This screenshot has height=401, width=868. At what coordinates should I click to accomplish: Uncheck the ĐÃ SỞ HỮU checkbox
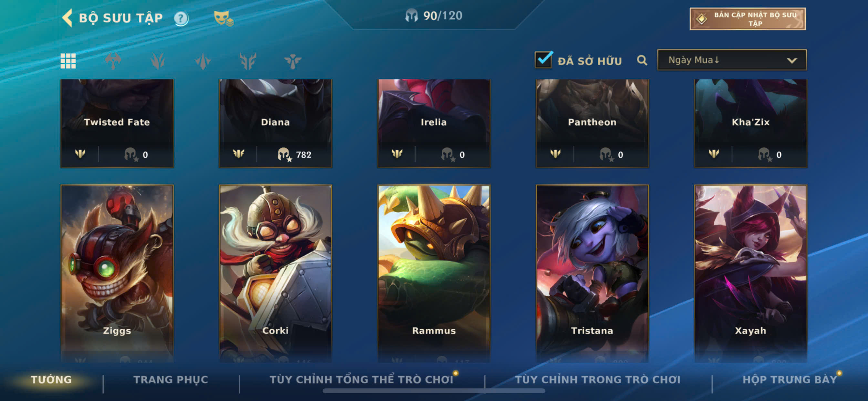tap(543, 60)
